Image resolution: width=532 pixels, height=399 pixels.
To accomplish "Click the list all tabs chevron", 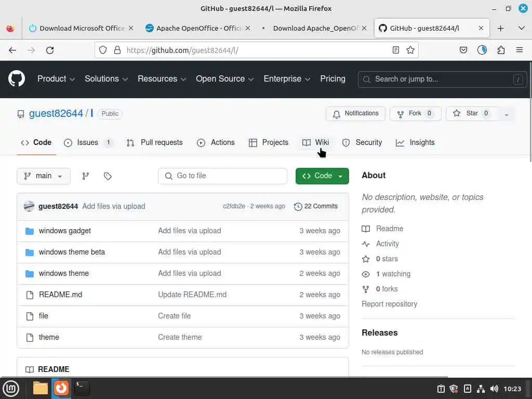I will (522, 28).
